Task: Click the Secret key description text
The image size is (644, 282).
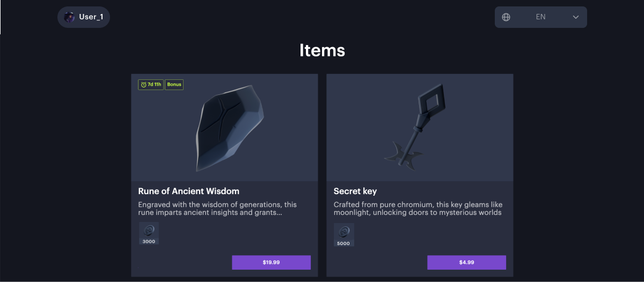Action: click(418, 209)
